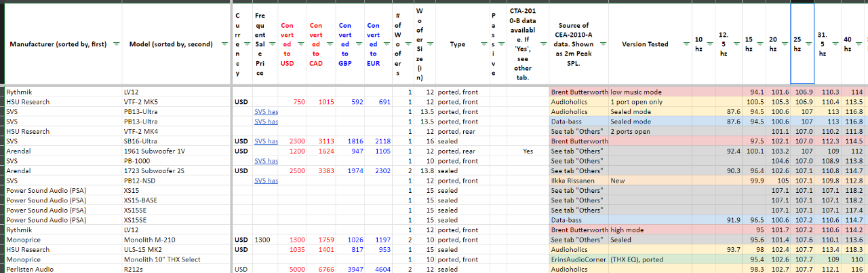The width and height of the screenshot is (868, 273).
Task: Select the 'Monolith M-210' cell
Action: (x=178, y=240)
